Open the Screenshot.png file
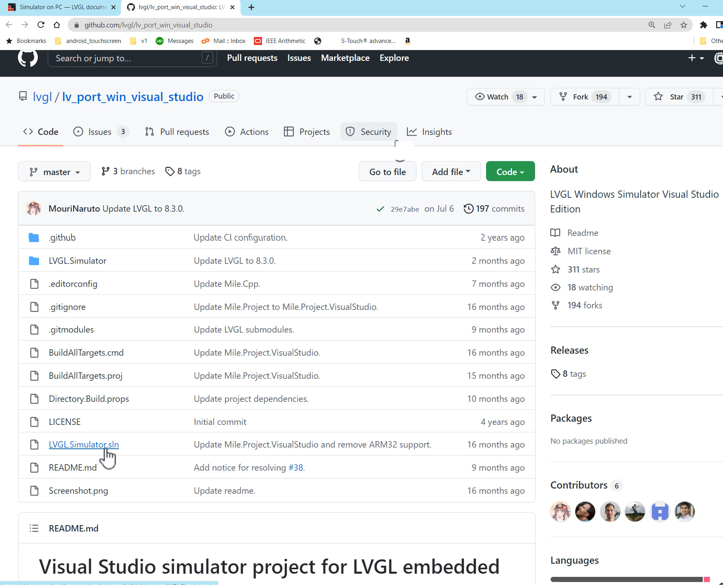Image resolution: width=723 pixels, height=588 pixels. click(78, 491)
